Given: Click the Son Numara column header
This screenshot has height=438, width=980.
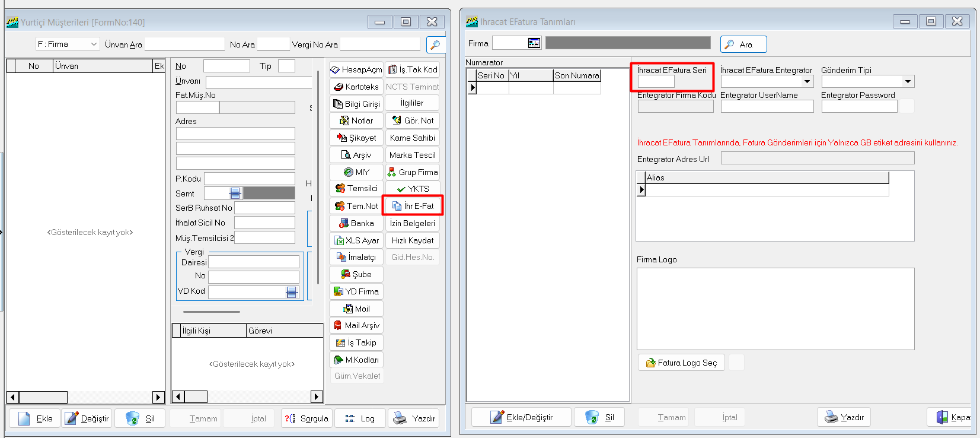Looking at the screenshot, I should (x=576, y=75).
